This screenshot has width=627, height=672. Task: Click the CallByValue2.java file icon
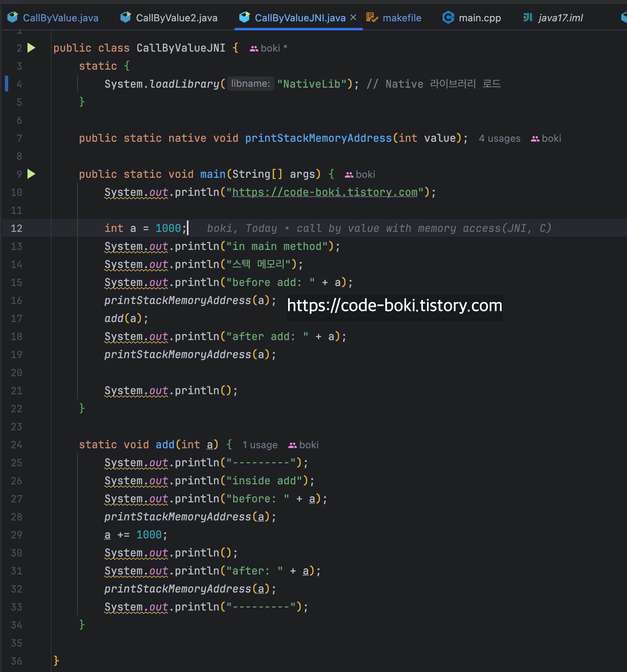pyautogui.click(x=125, y=17)
